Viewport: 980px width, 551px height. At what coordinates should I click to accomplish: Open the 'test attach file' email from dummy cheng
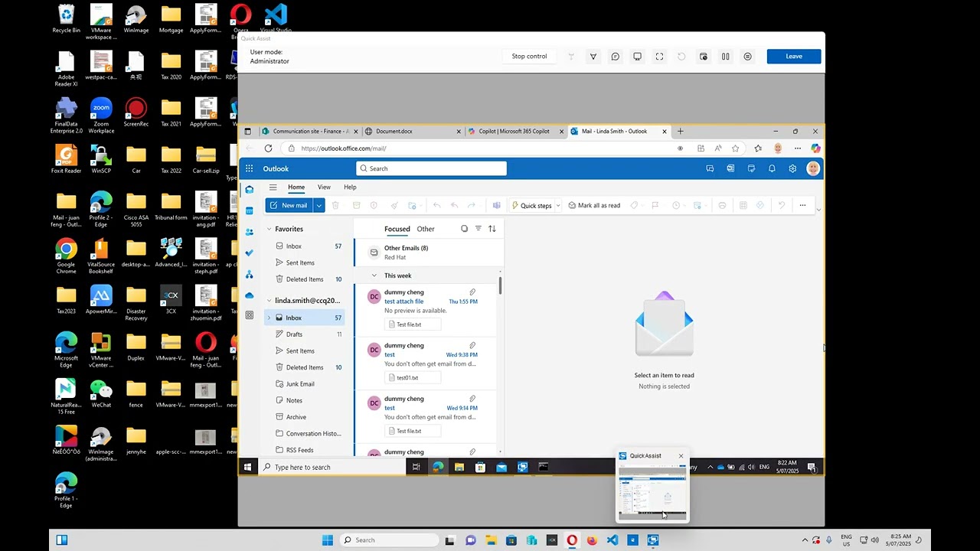426,308
